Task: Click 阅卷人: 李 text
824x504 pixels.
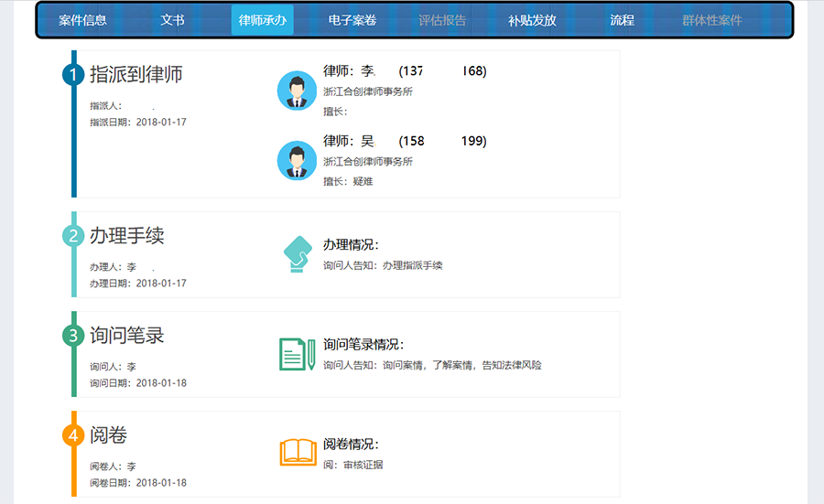Action: [x=113, y=466]
